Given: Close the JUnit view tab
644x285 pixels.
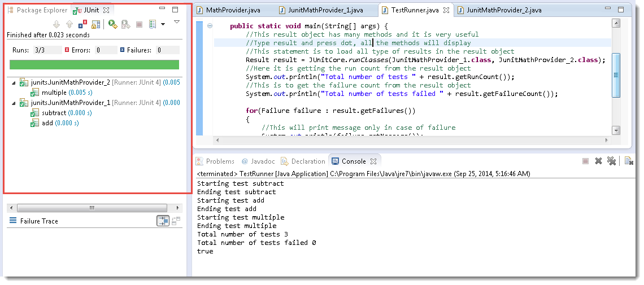Looking at the screenshot, I should [x=106, y=10].
